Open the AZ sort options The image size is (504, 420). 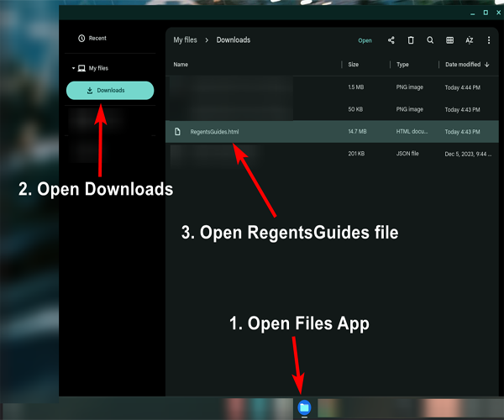point(470,40)
